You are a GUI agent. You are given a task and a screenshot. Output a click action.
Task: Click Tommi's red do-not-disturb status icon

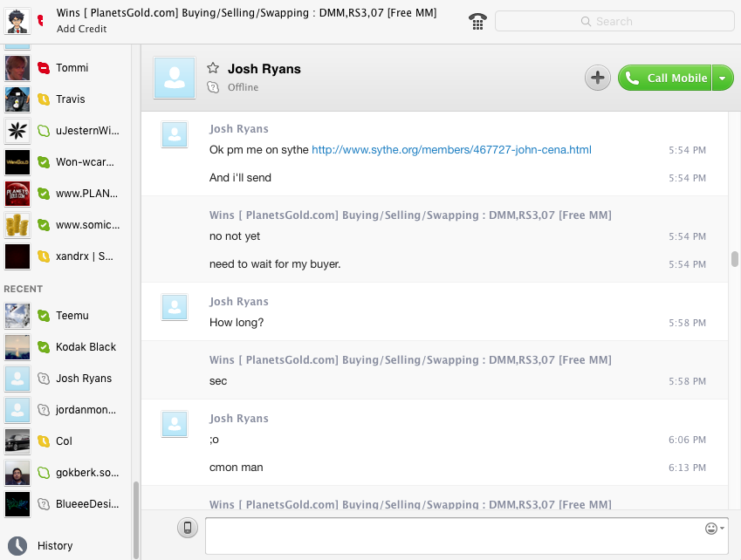point(44,68)
